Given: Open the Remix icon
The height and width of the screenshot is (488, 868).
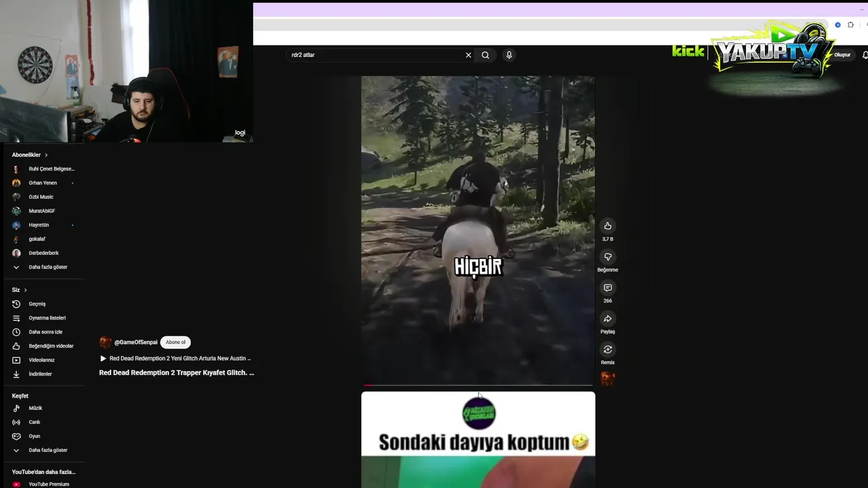Looking at the screenshot, I should [x=608, y=350].
